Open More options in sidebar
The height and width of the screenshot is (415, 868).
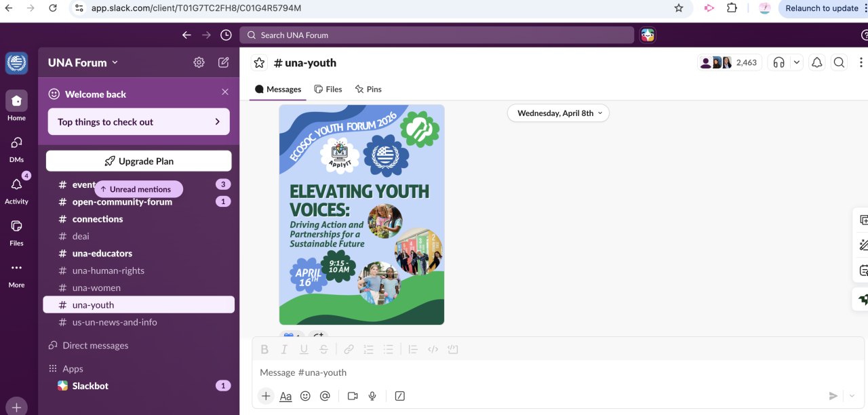[17, 274]
